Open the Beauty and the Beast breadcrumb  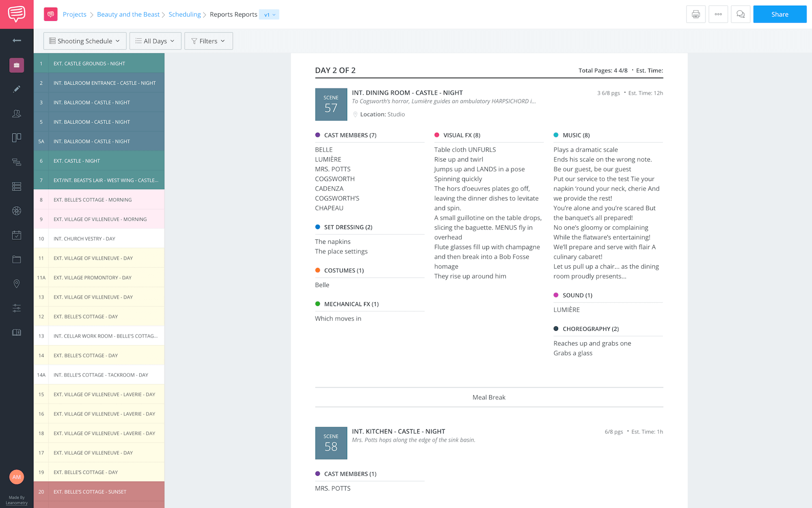point(128,14)
